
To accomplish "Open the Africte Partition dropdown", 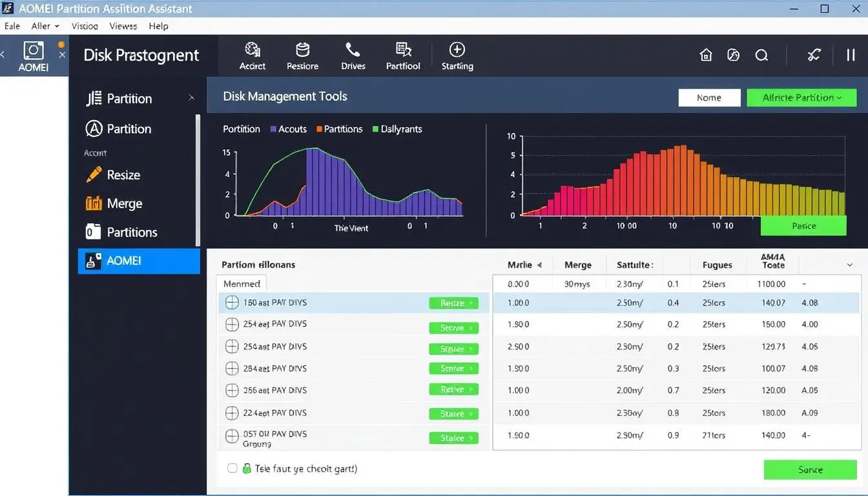I will pos(801,98).
